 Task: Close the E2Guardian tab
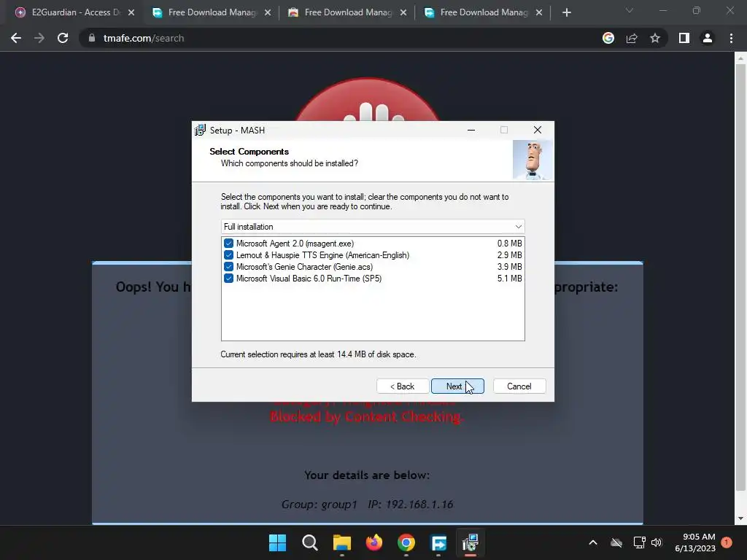(x=131, y=12)
